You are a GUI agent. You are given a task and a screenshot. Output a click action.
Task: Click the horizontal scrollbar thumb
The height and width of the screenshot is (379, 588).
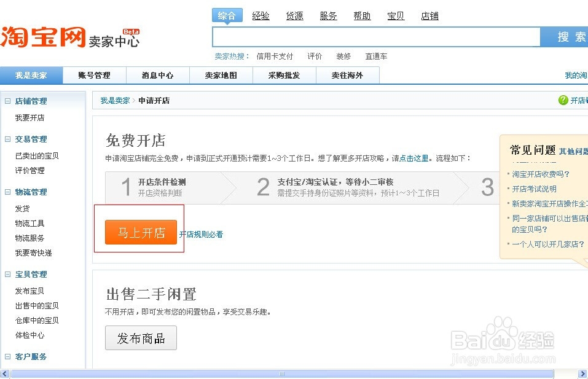282,373
